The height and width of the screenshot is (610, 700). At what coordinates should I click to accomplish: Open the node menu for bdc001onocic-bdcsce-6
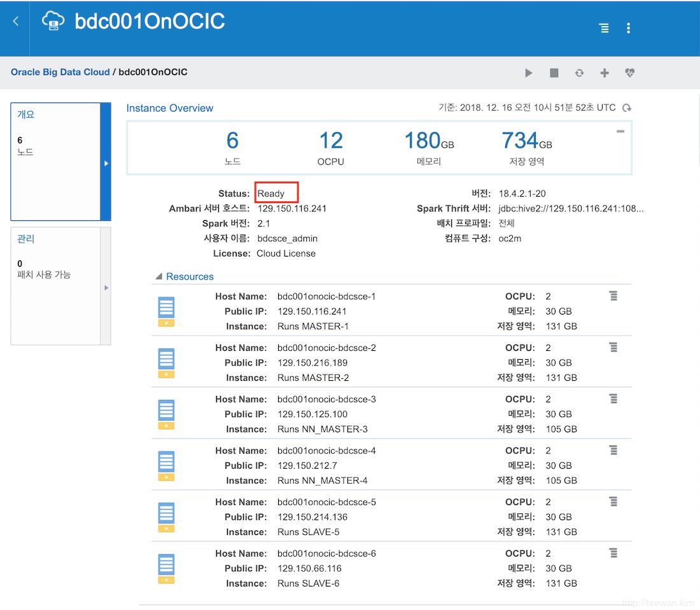point(613,553)
